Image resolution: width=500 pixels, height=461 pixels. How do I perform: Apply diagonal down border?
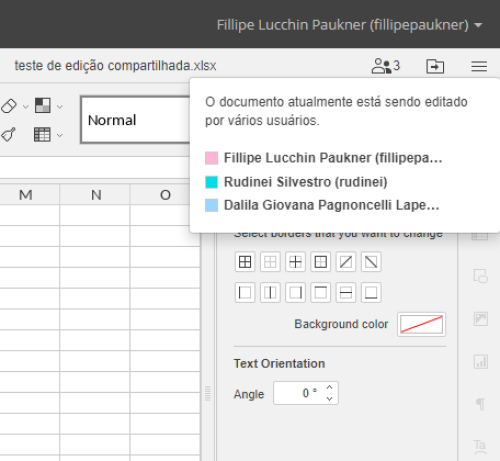(371, 262)
